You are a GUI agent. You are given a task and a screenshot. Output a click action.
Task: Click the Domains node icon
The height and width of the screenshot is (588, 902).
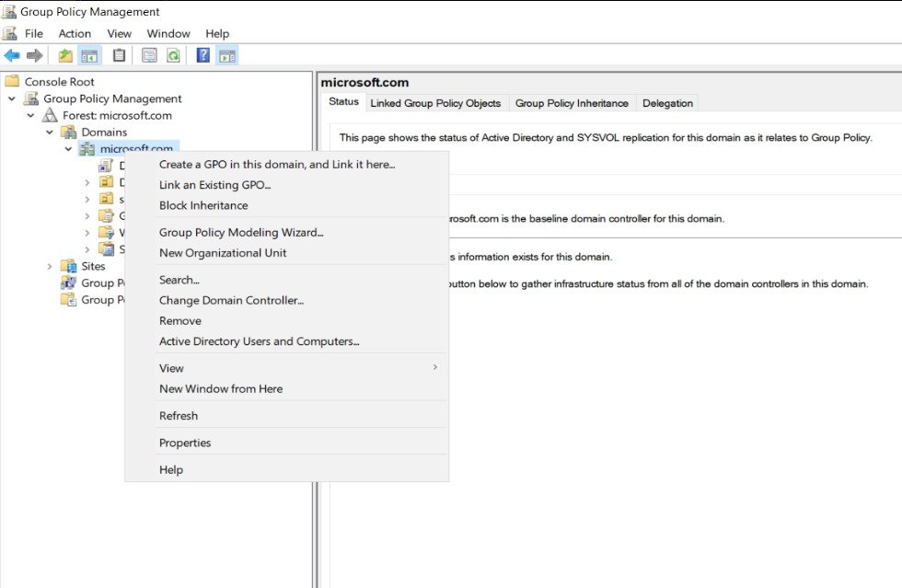[x=68, y=133]
